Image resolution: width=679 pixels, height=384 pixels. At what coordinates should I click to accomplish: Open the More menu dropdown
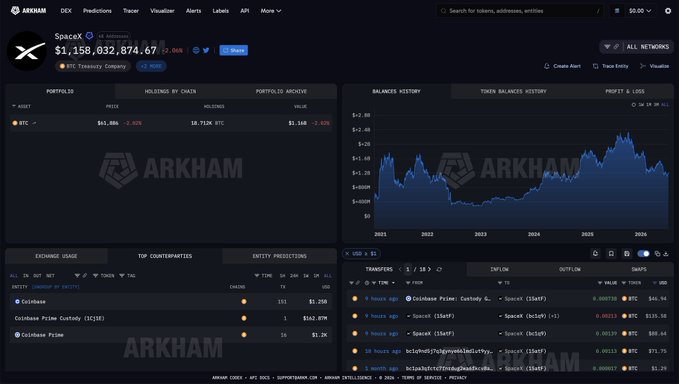pyautogui.click(x=271, y=11)
